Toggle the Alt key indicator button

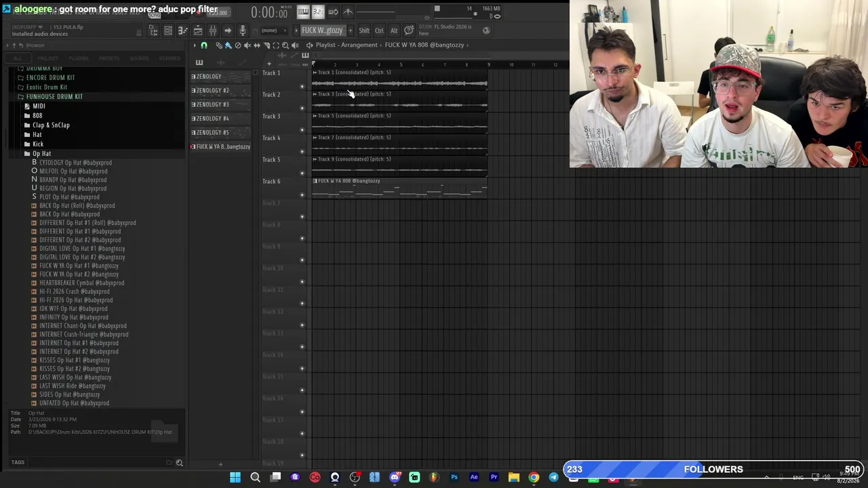pos(394,30)
